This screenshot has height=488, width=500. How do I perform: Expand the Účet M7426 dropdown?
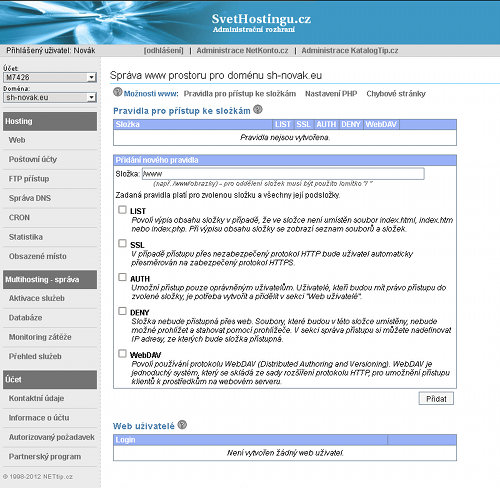pos(50,77)
